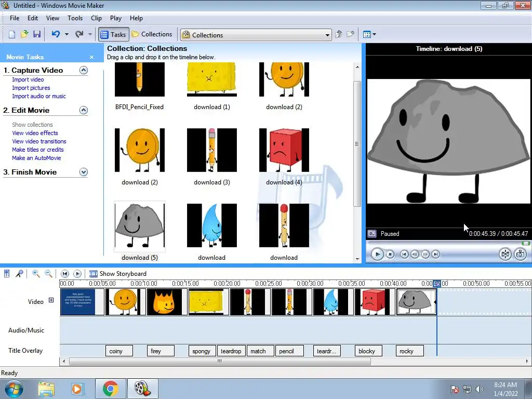Click Make titles or credits
The image size is (532, 399).
(38, 150)
